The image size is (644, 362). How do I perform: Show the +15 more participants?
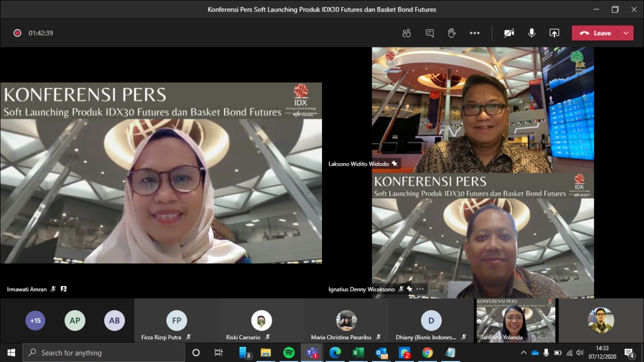[35, 321]
